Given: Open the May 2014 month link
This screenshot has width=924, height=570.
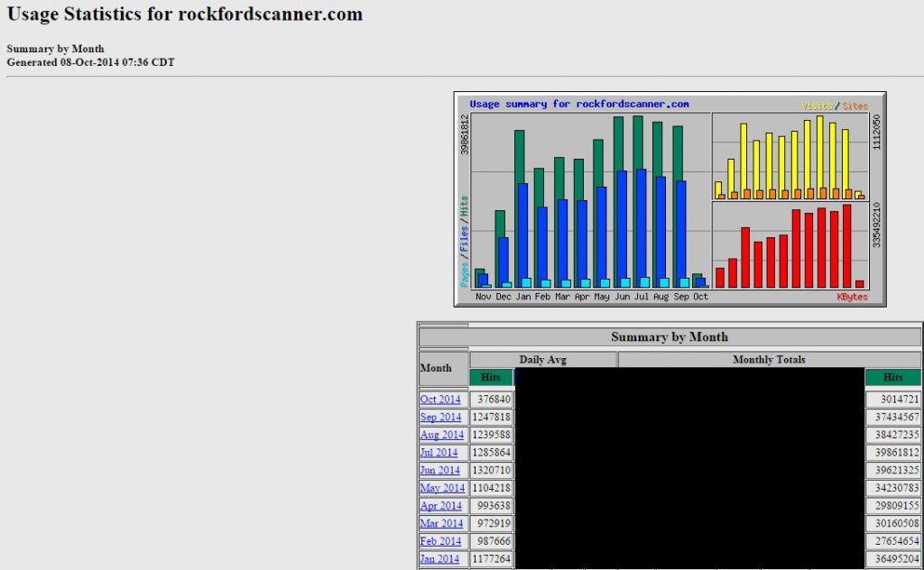Looking at the screenshot, I should [x=442, y=488].
